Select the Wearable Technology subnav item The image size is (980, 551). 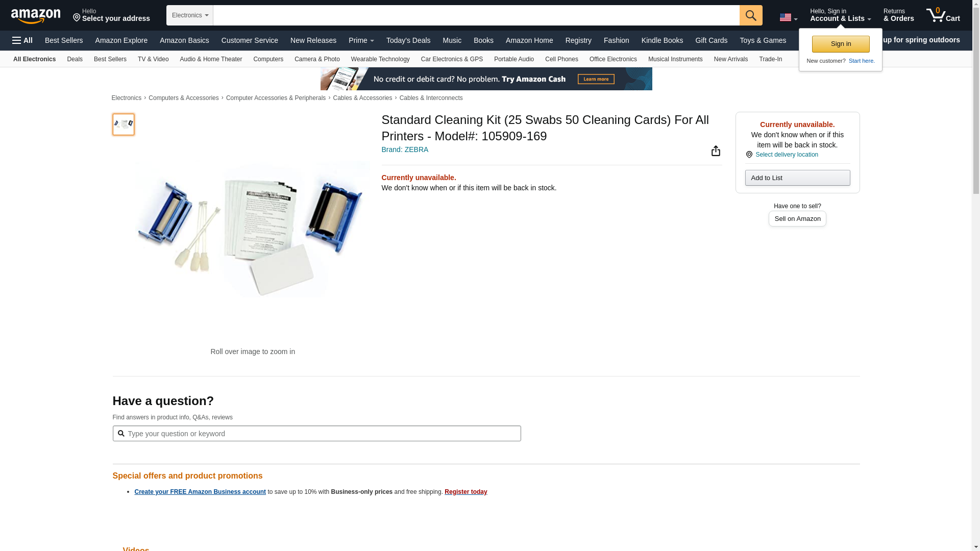tap(380, 59)
